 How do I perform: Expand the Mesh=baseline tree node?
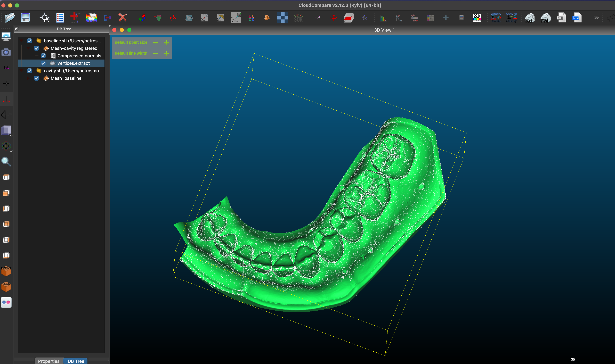(x=28, y=78)
